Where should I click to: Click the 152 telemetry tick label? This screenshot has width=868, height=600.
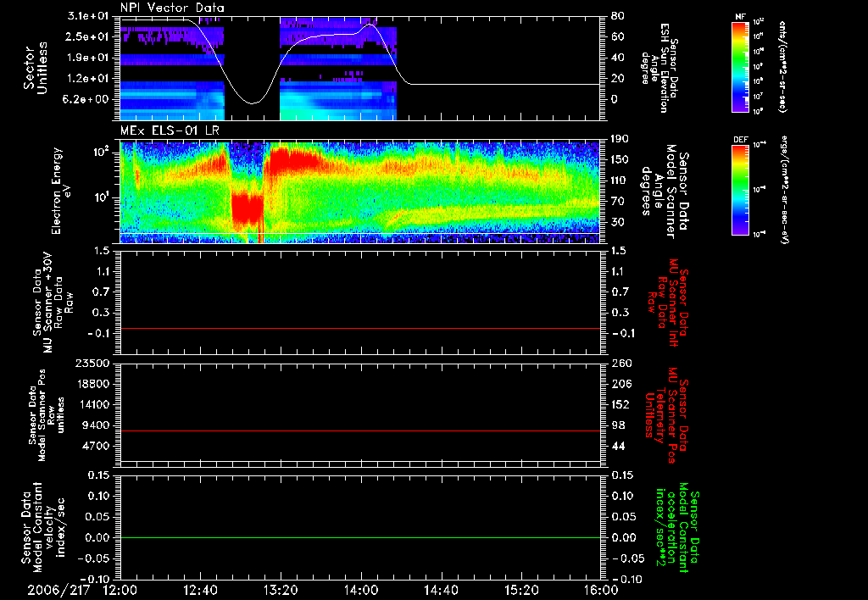[620, 404]
